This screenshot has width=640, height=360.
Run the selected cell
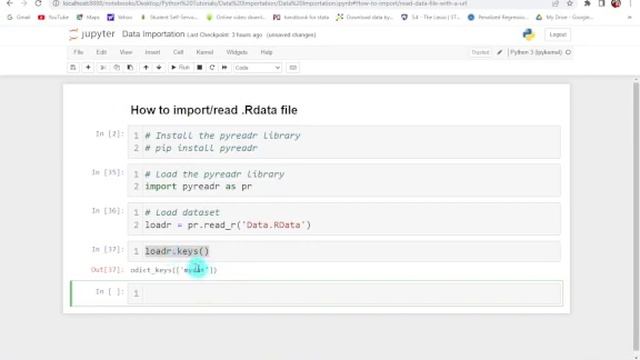(x=180, y=67)
